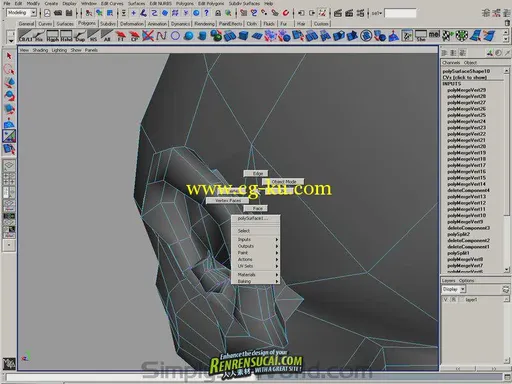Screen dimensions: 512x384
Task: Open the Display dropdown in Layers panel
Action: 453,289
